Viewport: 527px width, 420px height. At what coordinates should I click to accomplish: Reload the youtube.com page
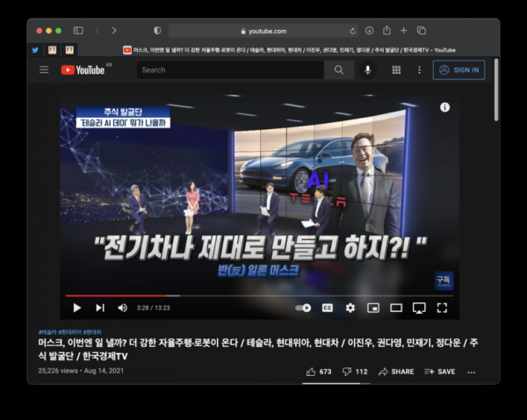point(352,31)
